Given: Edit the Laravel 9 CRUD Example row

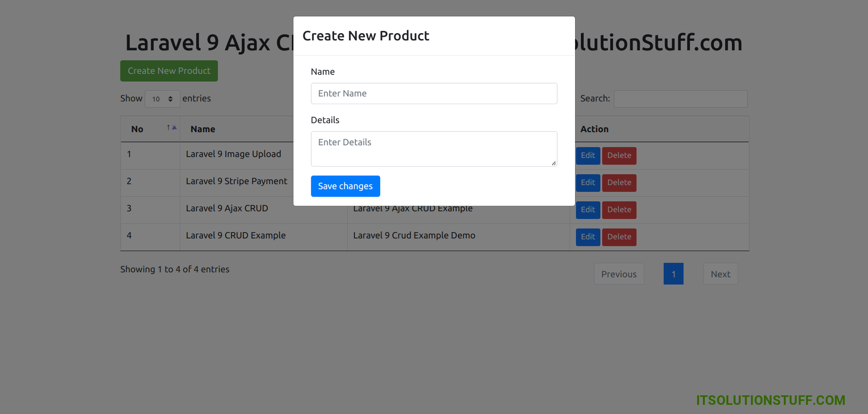Looking at the screenshot, I should (588, 237).
